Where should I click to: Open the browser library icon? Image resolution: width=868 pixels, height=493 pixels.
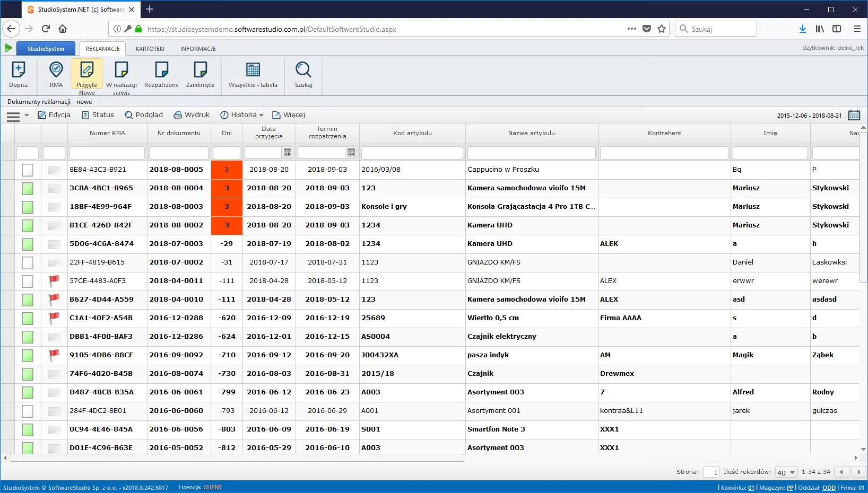pyautogui.click(x=820, y=29)
